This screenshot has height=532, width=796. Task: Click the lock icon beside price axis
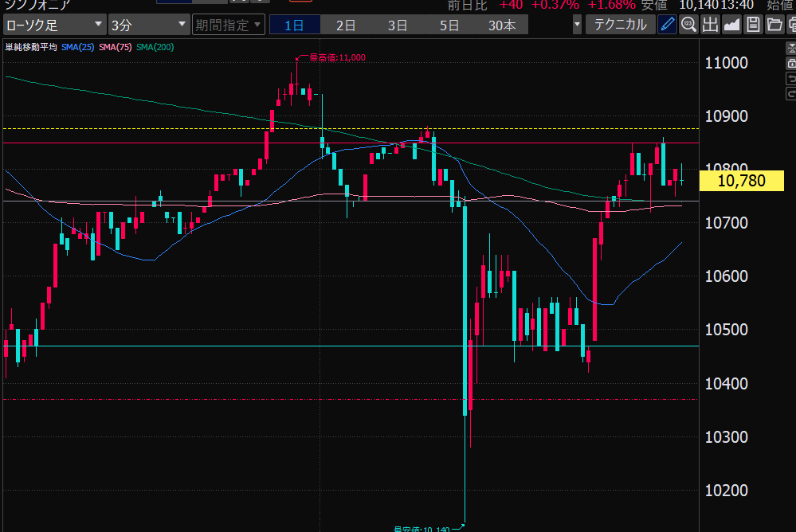[x=790, y=63]
